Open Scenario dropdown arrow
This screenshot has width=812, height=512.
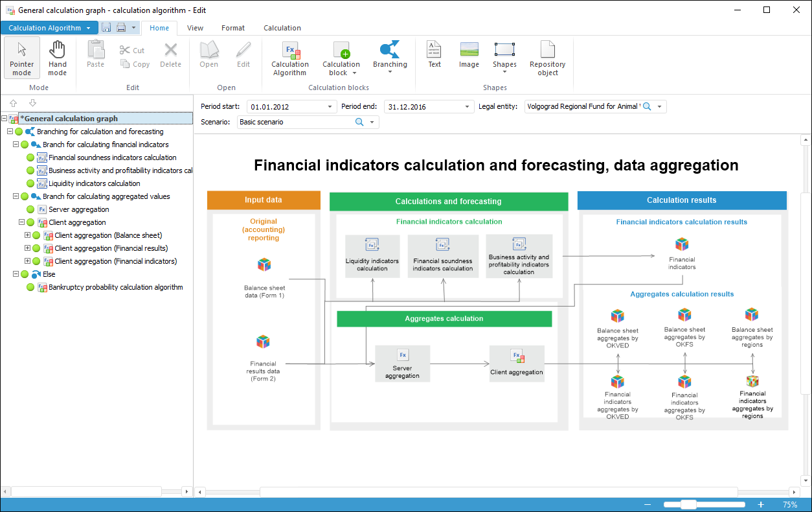pos(372,122)
